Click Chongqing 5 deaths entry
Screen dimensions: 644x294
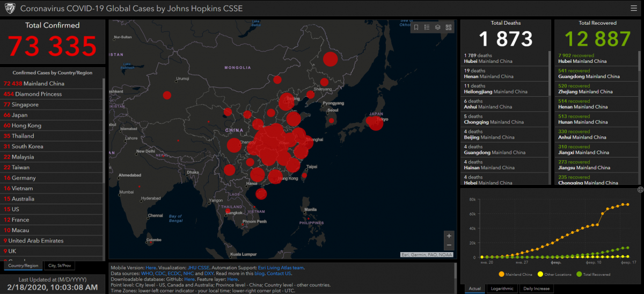[x=504, y=119]
